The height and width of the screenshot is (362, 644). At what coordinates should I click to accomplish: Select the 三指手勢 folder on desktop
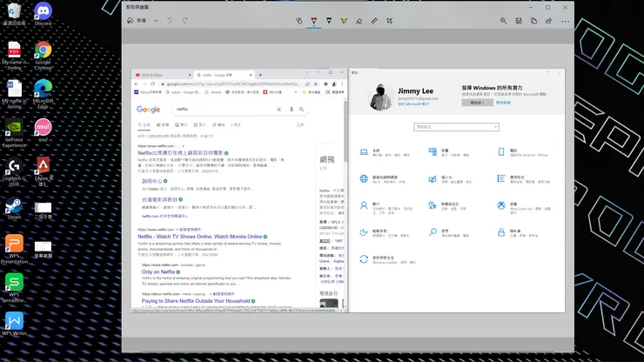click(x=44, y=211)
